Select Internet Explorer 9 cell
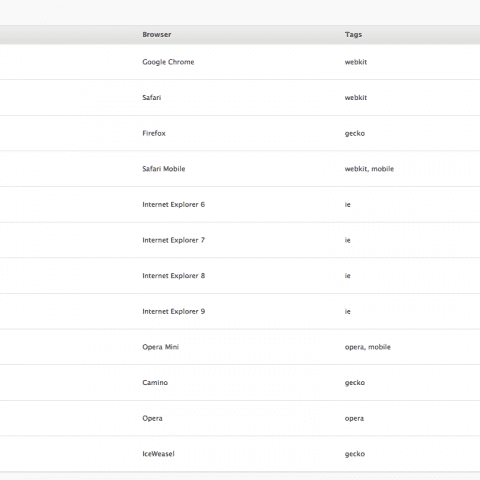Viewport: 480px width, 480px height. (x=174, y=312)
